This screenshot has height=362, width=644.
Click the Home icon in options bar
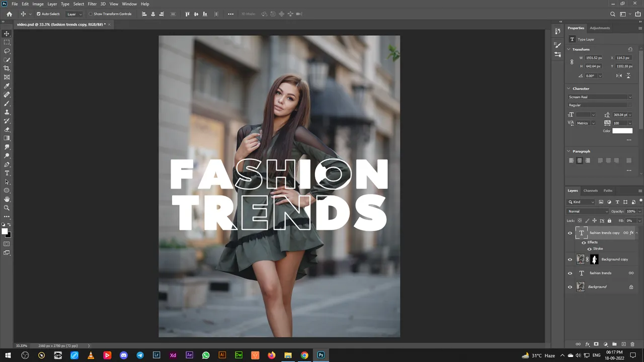pos(9,14)
